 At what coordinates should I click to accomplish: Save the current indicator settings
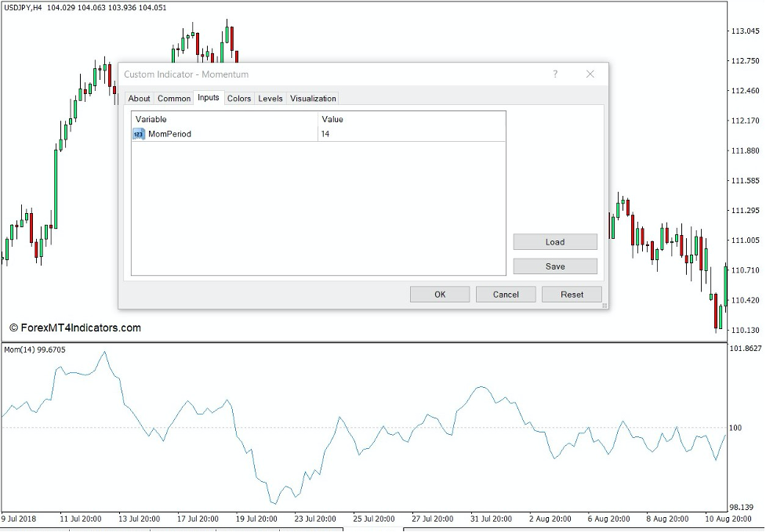point(554,266)
